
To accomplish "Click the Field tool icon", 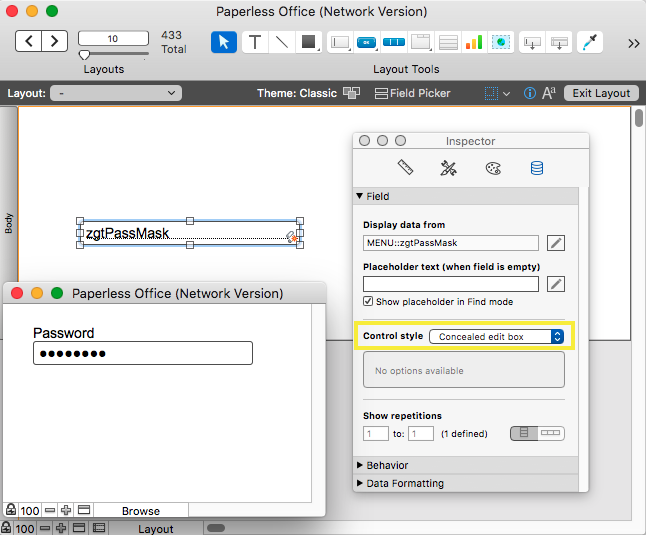I will point(532,42).
